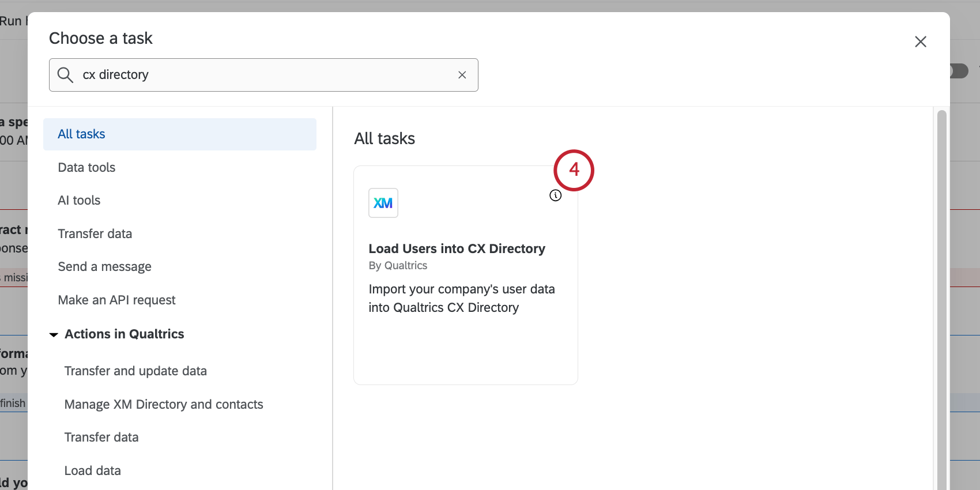Select the Load Users into CX Directory task
The width and height of the screenshot is (980, 490).
click(x=457, y=249)
